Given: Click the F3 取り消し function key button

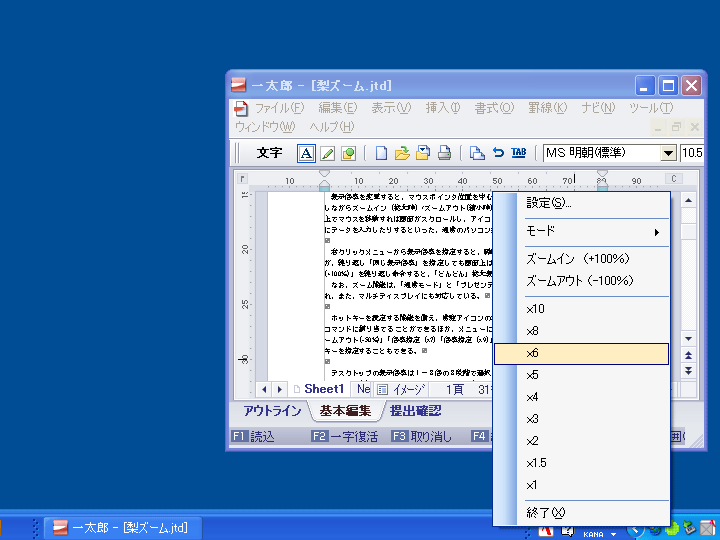Looking at the screenshot, I should pos(422,436).
